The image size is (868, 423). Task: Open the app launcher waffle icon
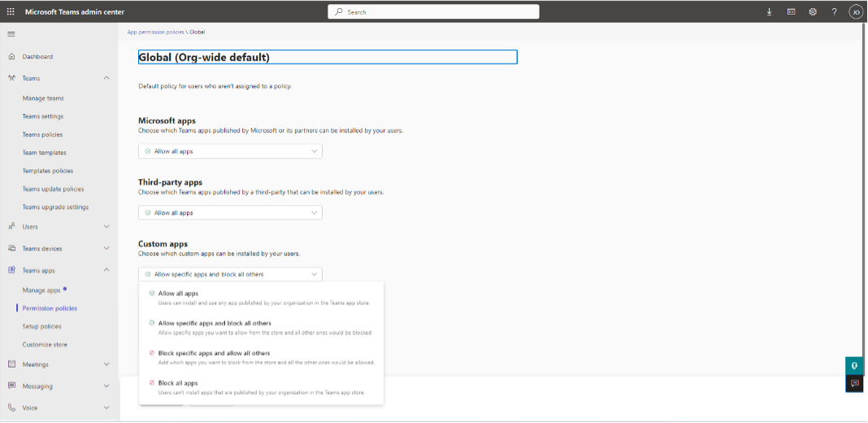click(x=11, y=11)
